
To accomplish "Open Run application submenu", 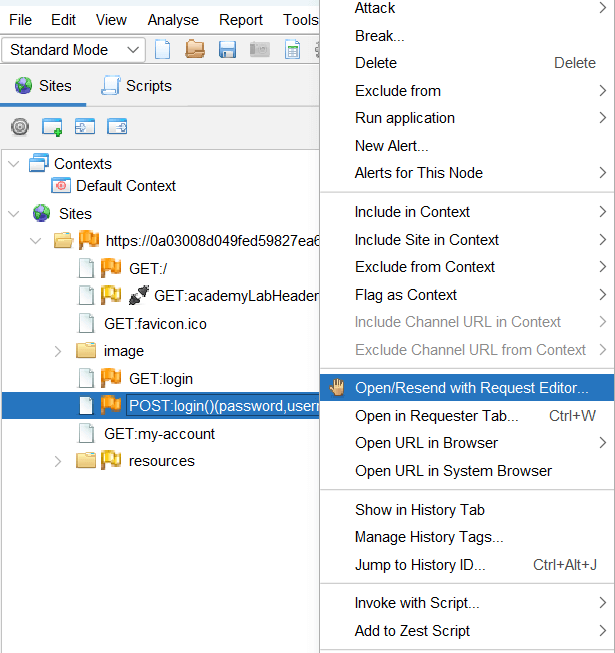I will tap(467, 118).
